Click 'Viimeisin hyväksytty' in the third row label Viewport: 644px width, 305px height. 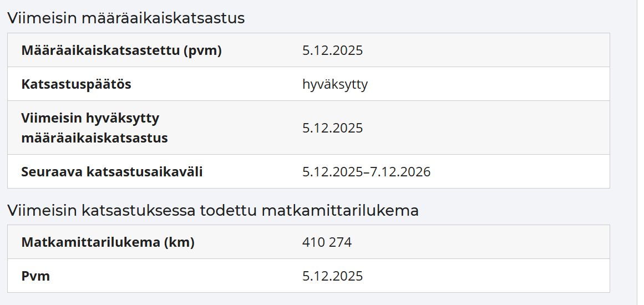90,118
